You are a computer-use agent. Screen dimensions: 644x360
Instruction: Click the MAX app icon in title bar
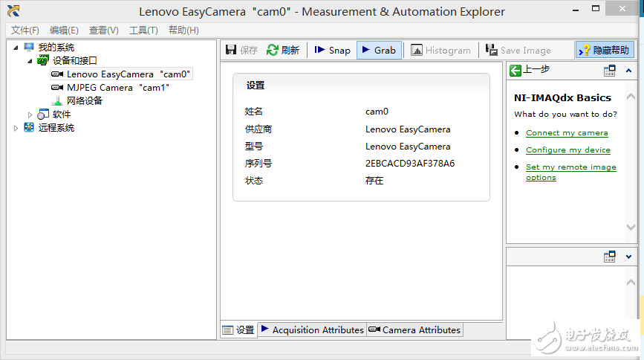coord(13,10)
